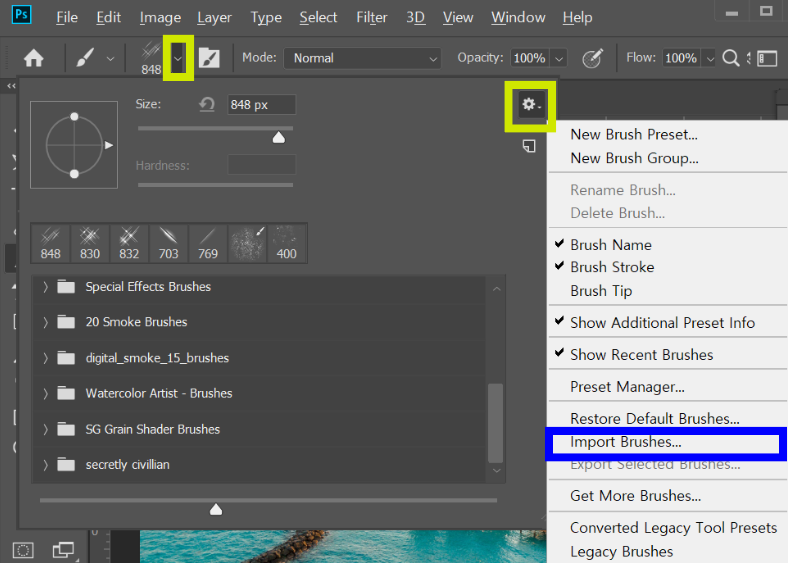Expand the Watercolor Artist - Brushes group
Viewport: 788px width, 563px height.
pos(45,394)
